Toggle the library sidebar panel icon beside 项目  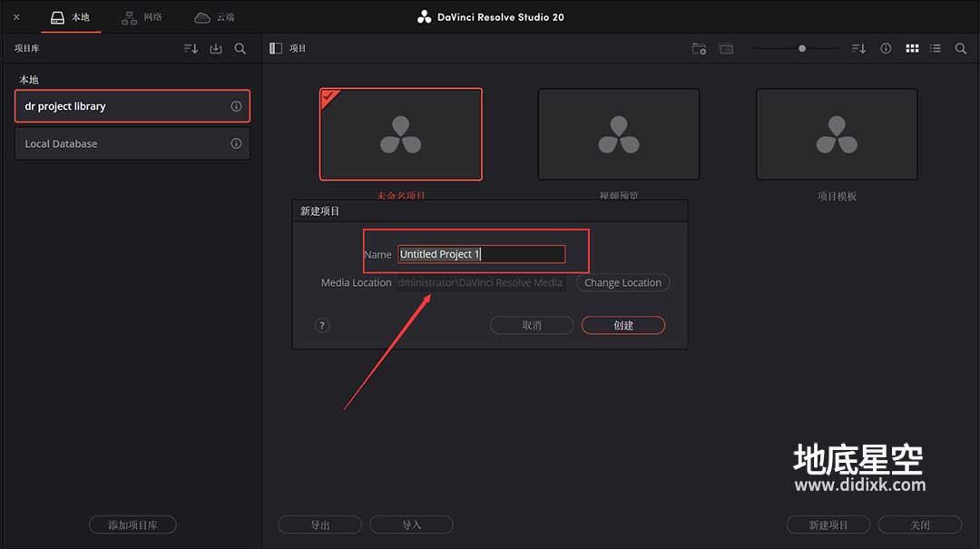pyautogui.click(x=276, y=49)
